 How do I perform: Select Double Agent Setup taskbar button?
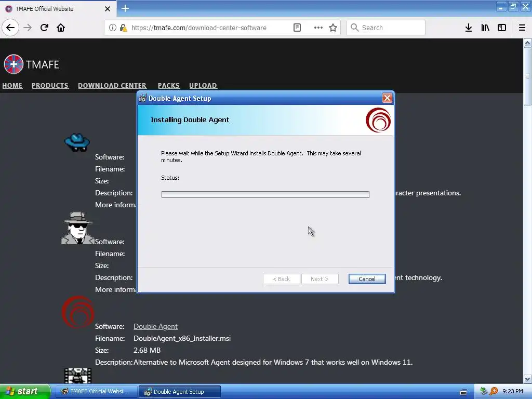(180, 392)
